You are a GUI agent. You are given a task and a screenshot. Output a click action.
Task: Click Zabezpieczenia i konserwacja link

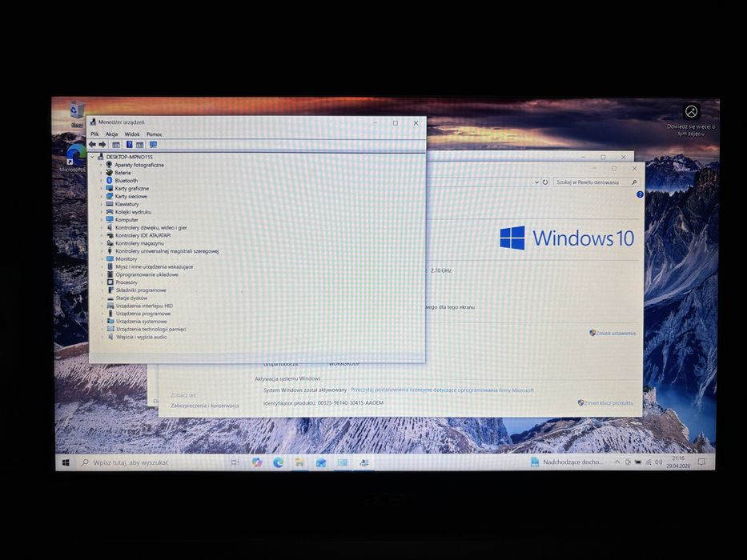point(205,406)
